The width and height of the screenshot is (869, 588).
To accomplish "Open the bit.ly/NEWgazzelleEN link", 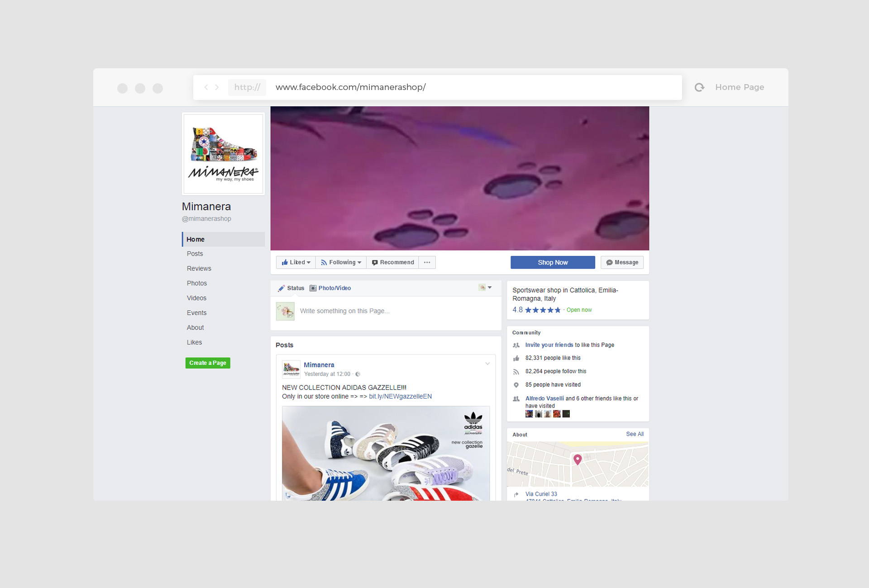I will coord(400,397).
